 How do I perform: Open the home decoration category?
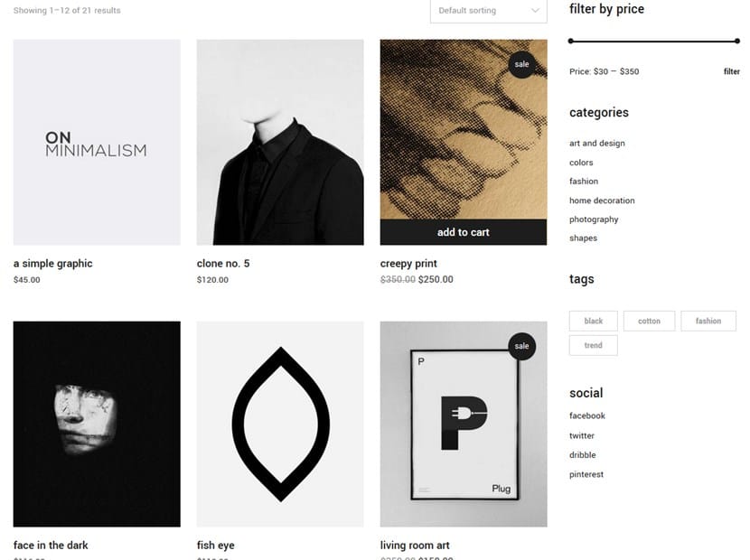coord(602,201)
